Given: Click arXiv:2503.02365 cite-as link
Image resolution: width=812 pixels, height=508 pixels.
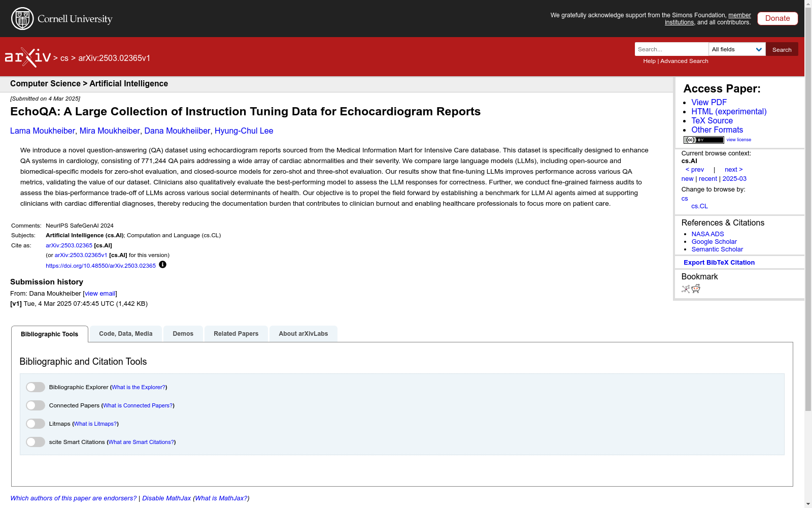Looking at the screenshot, I should point(69,245).
